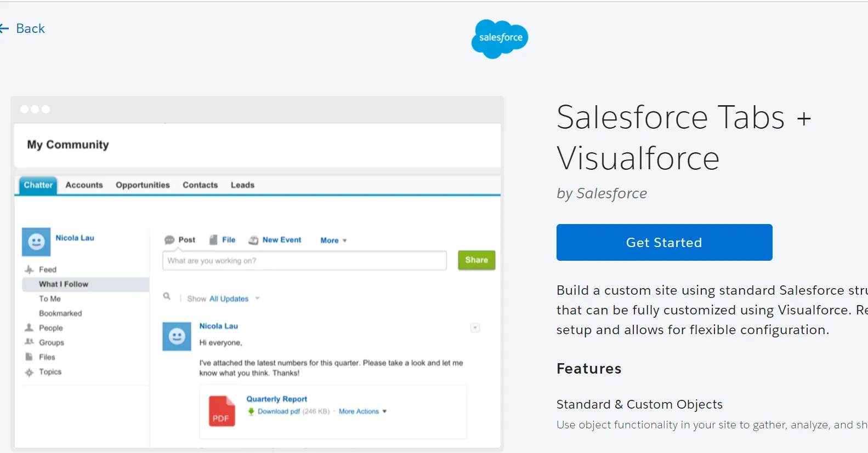
Task: Click the Groups icon in the sidebar
Action: (x=29, y=342)
